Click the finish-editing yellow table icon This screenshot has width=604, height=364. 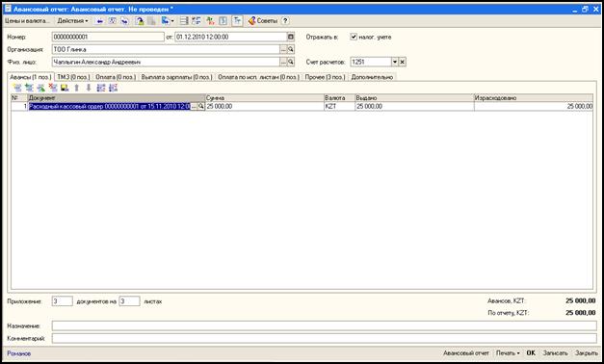pyautogui.click(x=65, y=88)
